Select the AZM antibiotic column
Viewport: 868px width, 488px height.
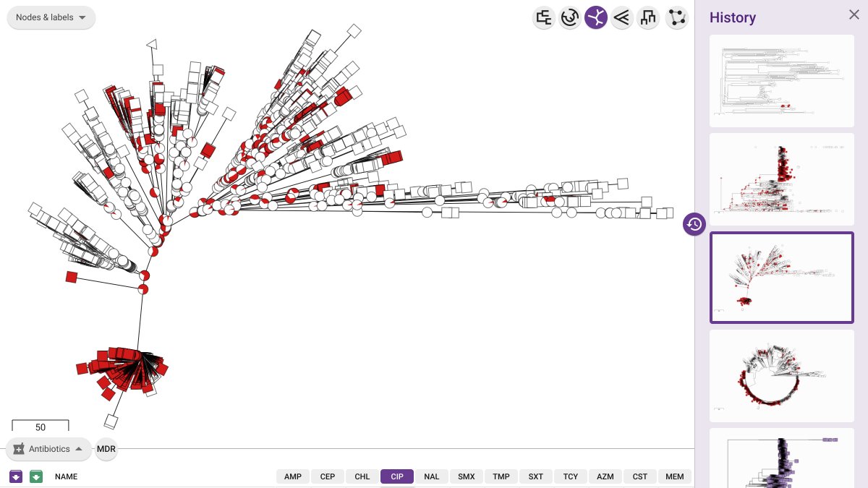pos(605,476)
